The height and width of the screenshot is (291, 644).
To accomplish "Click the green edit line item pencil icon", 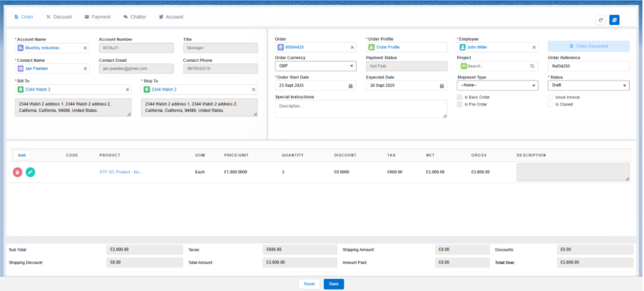I will [30, 172].
